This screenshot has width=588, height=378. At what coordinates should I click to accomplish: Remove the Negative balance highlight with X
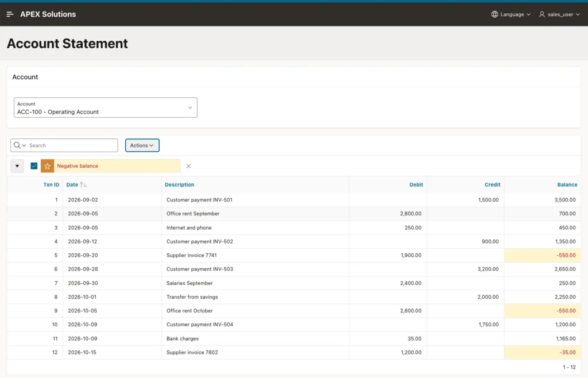188,166
